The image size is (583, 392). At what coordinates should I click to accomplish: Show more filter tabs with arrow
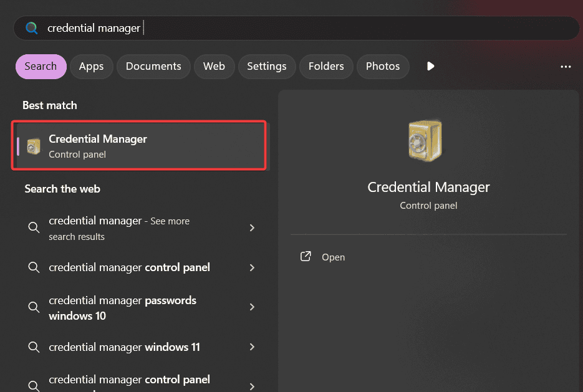click(431, 67)
